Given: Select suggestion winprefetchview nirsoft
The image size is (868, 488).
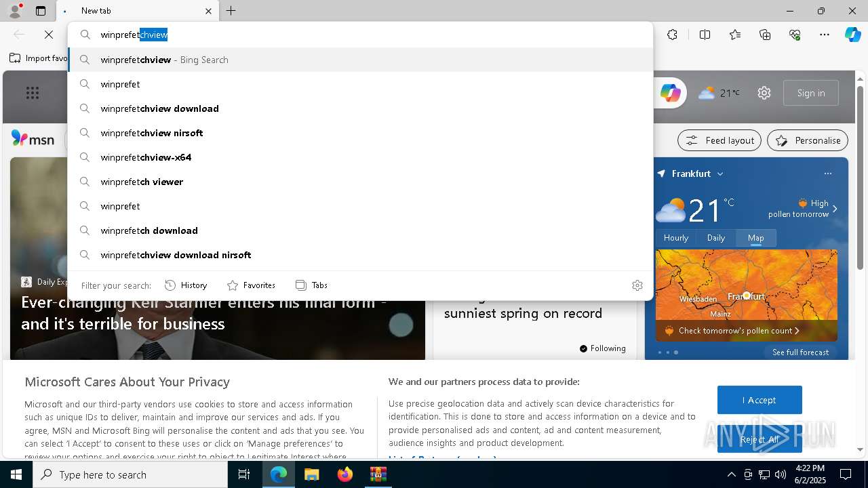Looking at the screenshot, I should [361, 133].
